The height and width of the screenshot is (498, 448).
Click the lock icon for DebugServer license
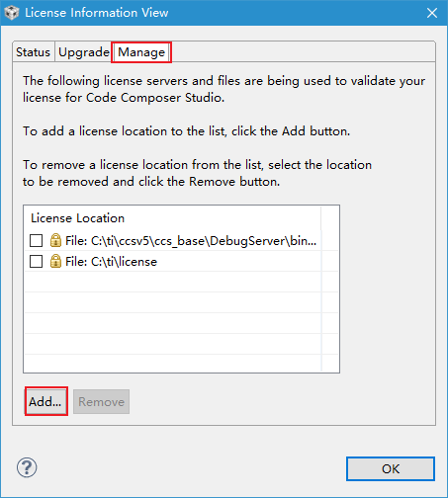[55, 240]
